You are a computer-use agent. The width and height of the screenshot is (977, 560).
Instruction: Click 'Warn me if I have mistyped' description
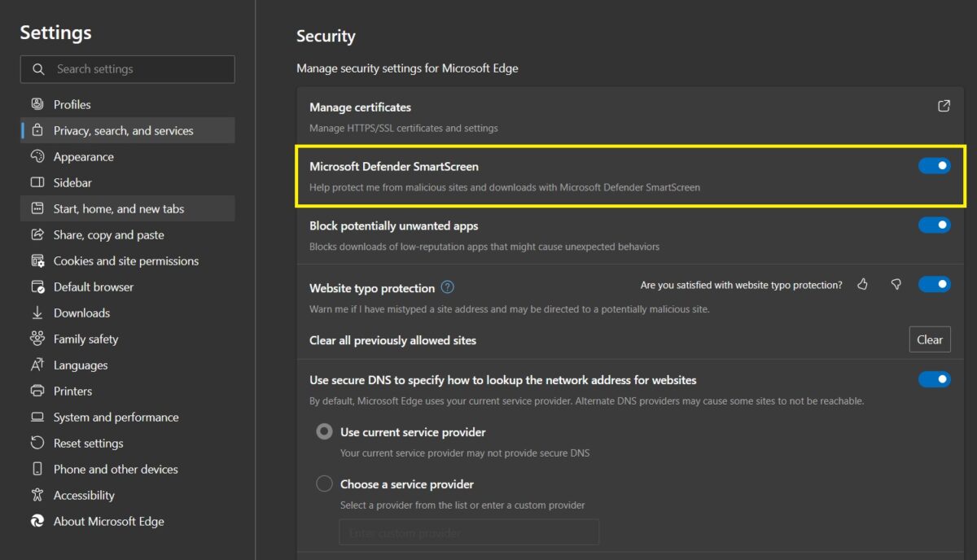point(510,309)
